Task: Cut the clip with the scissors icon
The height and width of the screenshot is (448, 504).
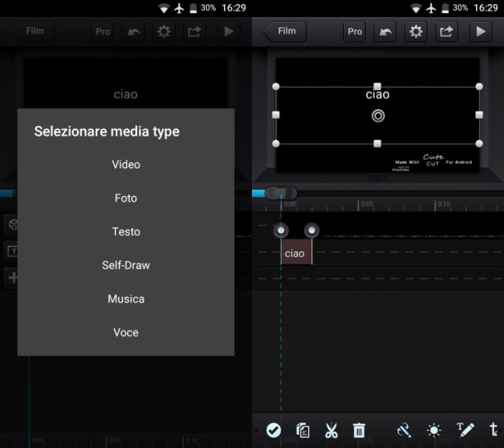Action: 331,431
